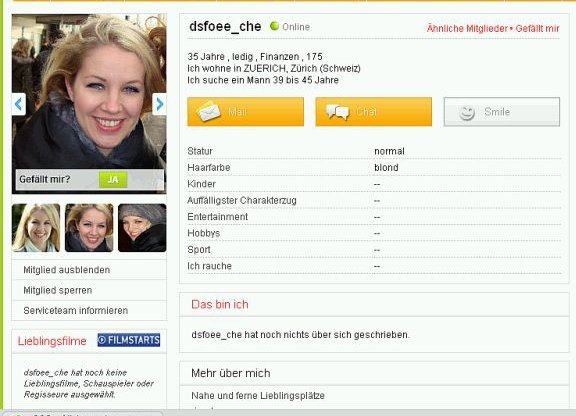Click the right arrow on the profile photo
Image resolution: width=576 pixels, height=416 pixels.
click(159, 104)
